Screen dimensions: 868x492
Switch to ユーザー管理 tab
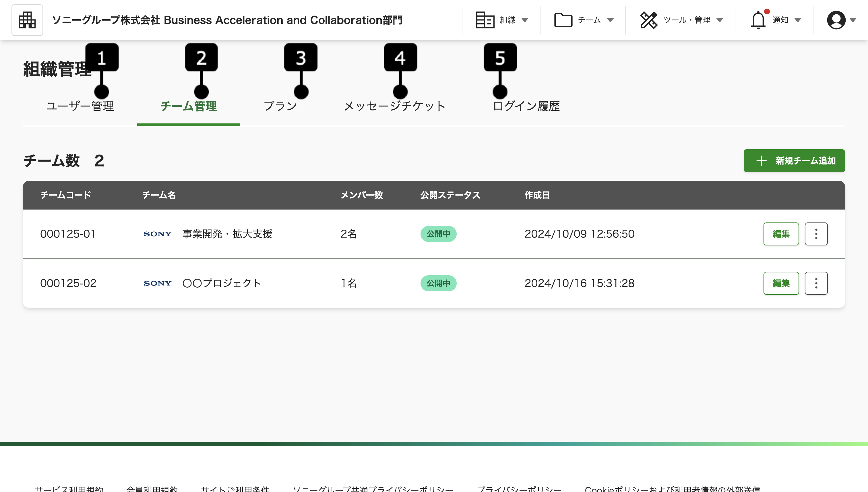[80, 106]
